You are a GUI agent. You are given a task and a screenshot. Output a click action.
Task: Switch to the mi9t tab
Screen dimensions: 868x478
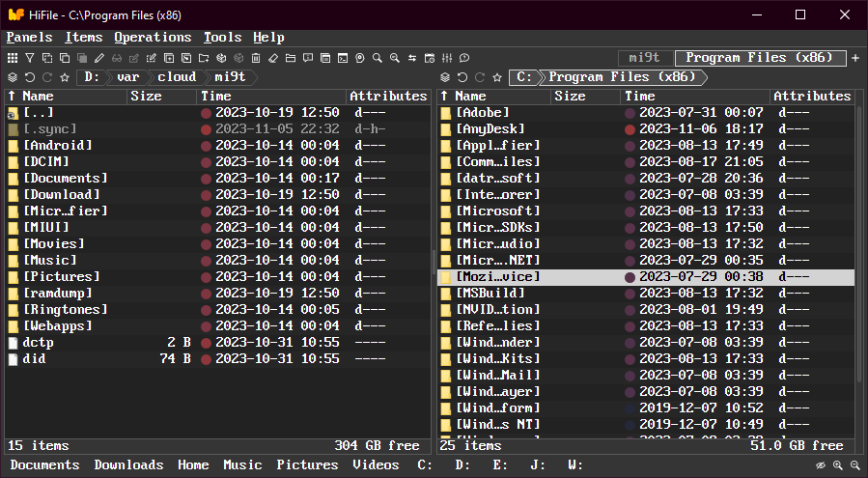click(644, 58)
